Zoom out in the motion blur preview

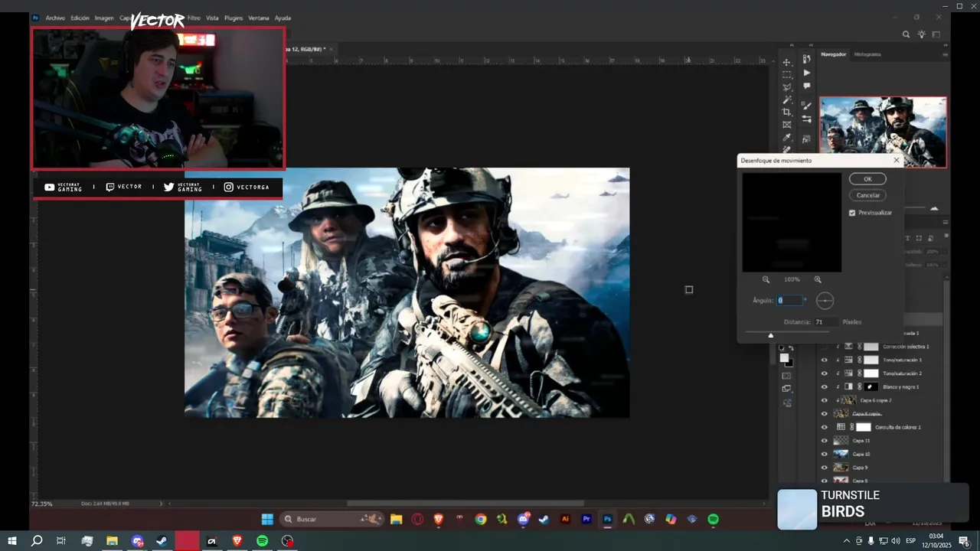766,279
